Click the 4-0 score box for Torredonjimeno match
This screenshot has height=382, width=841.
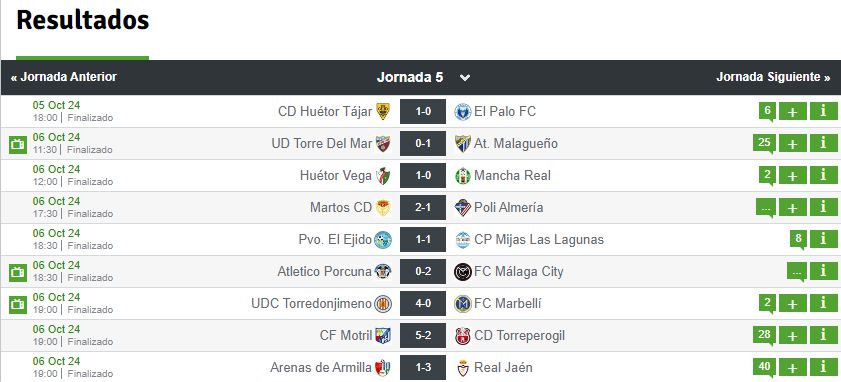click(423, 304)
